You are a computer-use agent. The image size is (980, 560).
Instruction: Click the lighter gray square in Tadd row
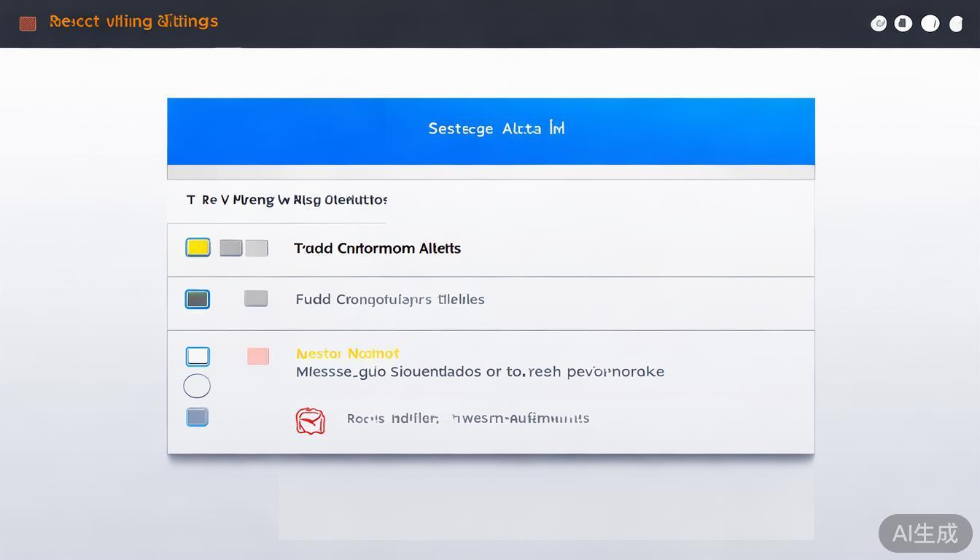(257, 248)
